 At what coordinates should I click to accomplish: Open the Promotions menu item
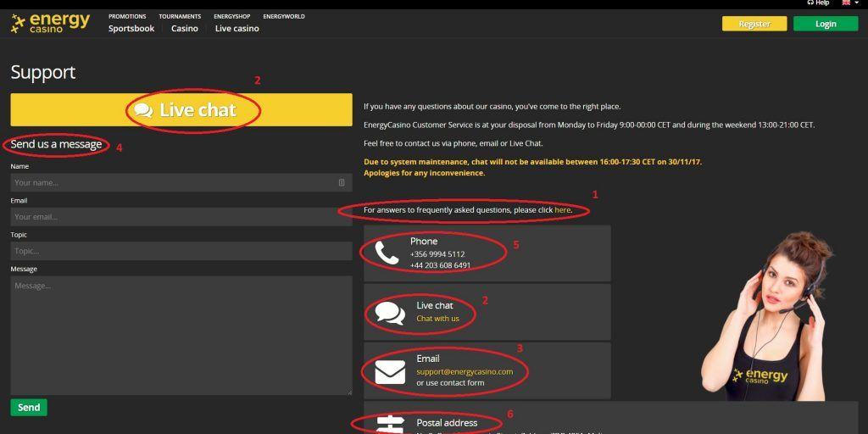tap(127, 16)
